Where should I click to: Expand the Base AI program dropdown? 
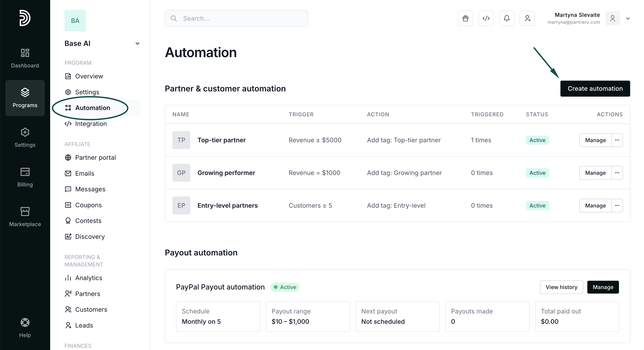[137, 43]
